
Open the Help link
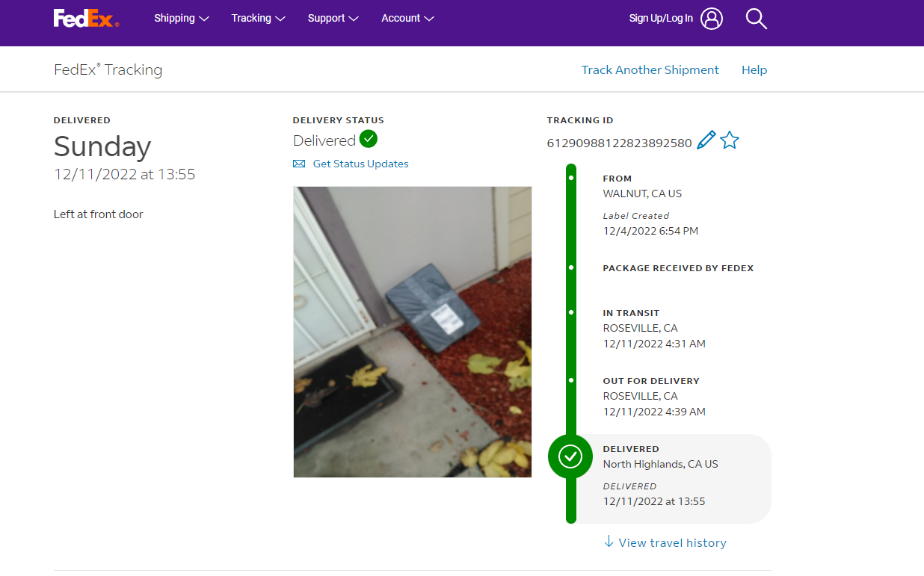click(754, 69)
